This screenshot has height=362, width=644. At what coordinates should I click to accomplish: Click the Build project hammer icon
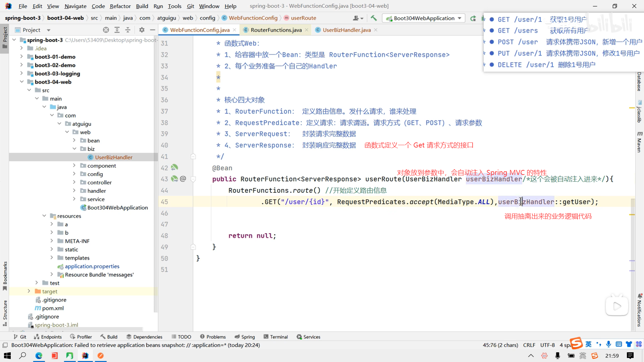[x=374, y=18]
